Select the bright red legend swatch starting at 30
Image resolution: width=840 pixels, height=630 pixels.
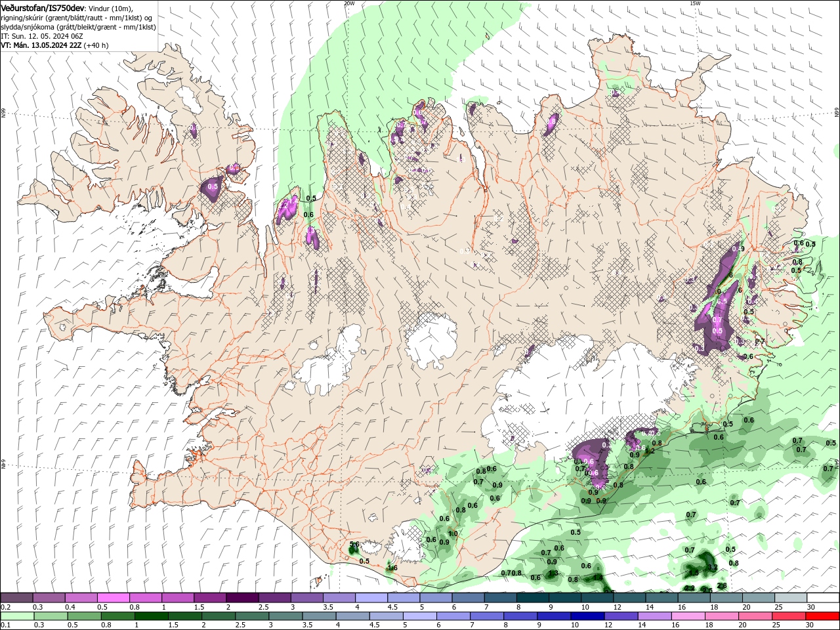click(822, 616)
